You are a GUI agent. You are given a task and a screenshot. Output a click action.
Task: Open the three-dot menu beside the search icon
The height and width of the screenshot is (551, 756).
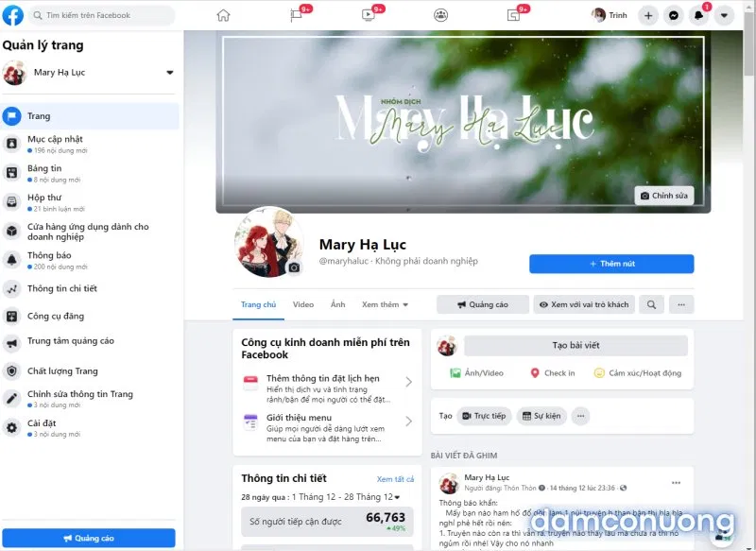point(681,304)
